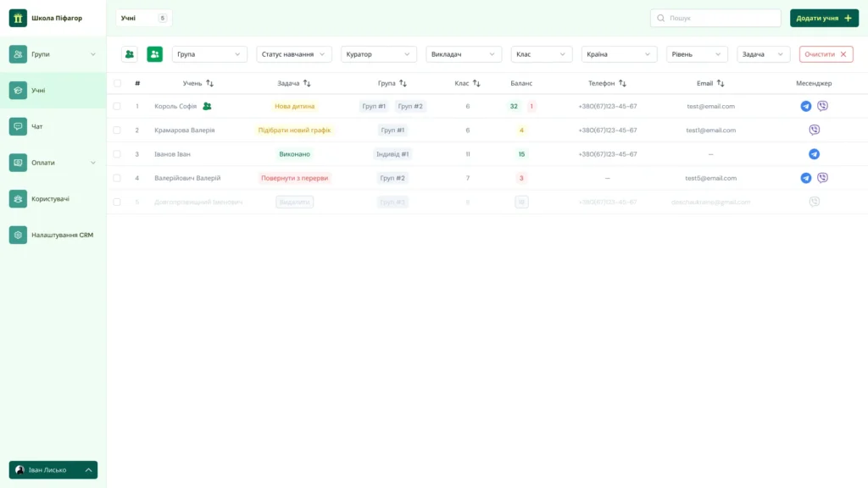
Task: Open Viber chat for Крамарова Валерія
Action: [x=814, y=130]
